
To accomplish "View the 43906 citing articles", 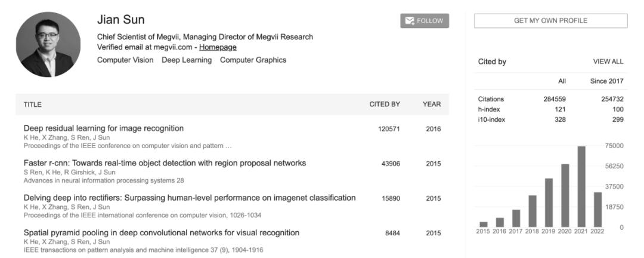I will 391,164.
